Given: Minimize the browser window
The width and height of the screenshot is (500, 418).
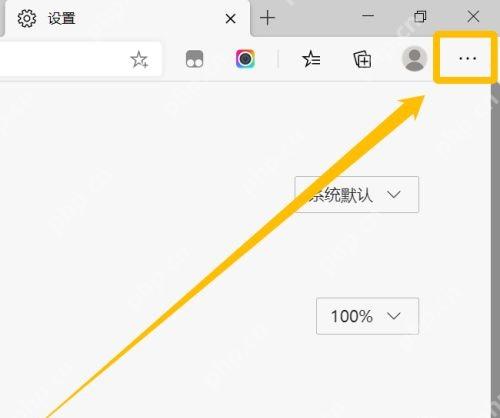Looking at the screenshot, I should 368,16.
